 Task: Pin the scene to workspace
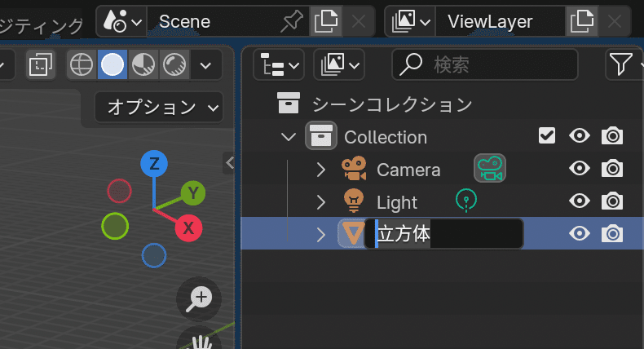tap(292, 21)
